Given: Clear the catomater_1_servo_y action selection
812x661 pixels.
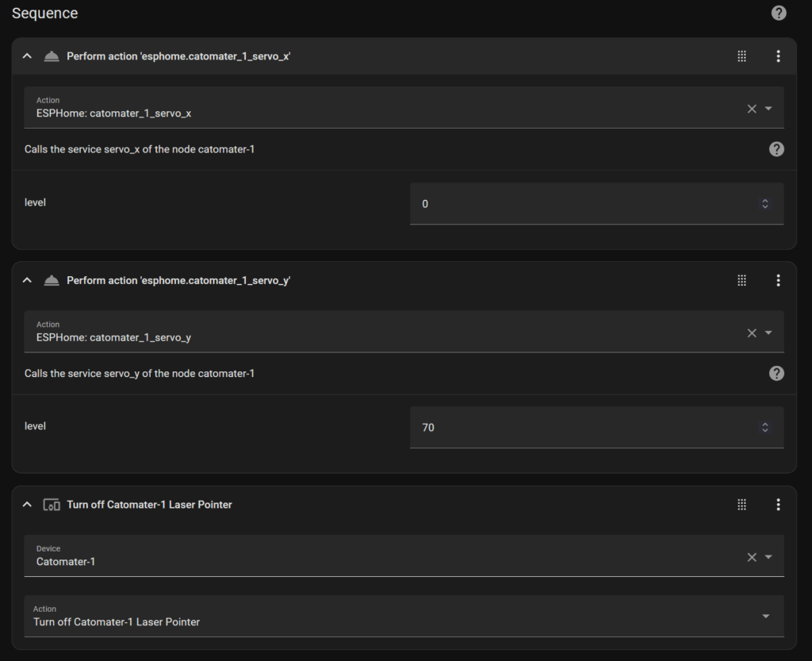Looking at the screenshot, I should click(752, 333).
